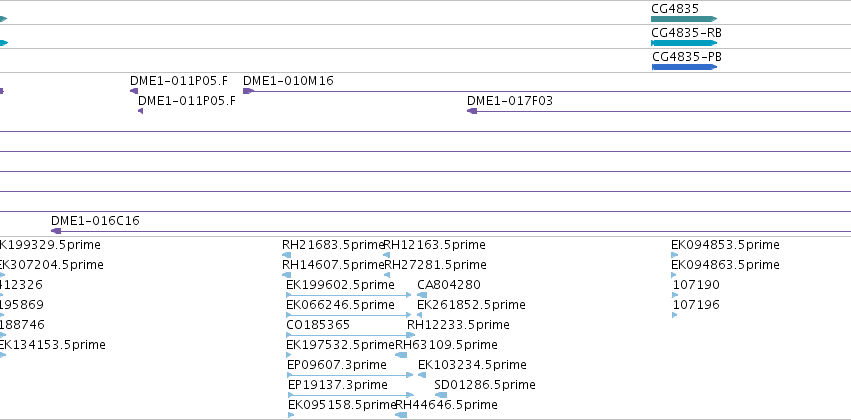Select the EP09607.3prime alignment line

(x=351, y=375)
